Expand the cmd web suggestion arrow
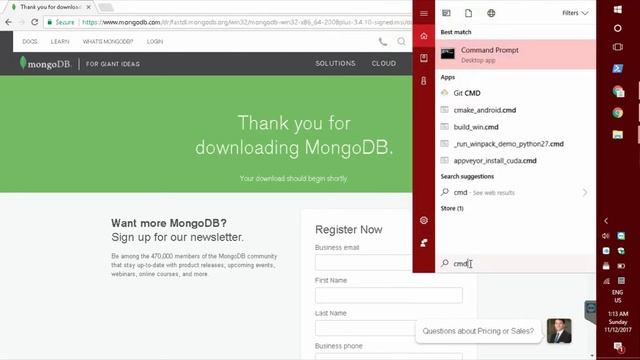This screenshot has height=360, width=640. pos(585,192)
